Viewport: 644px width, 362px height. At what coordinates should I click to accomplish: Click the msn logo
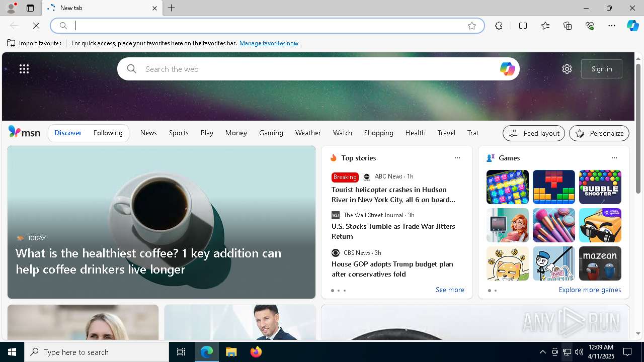[x=24, y=132]
